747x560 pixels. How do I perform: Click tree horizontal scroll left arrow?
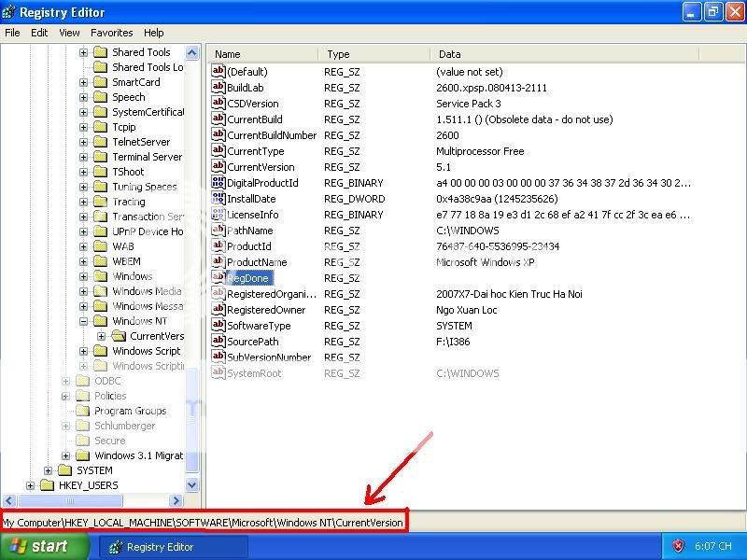tap(9, 500)
